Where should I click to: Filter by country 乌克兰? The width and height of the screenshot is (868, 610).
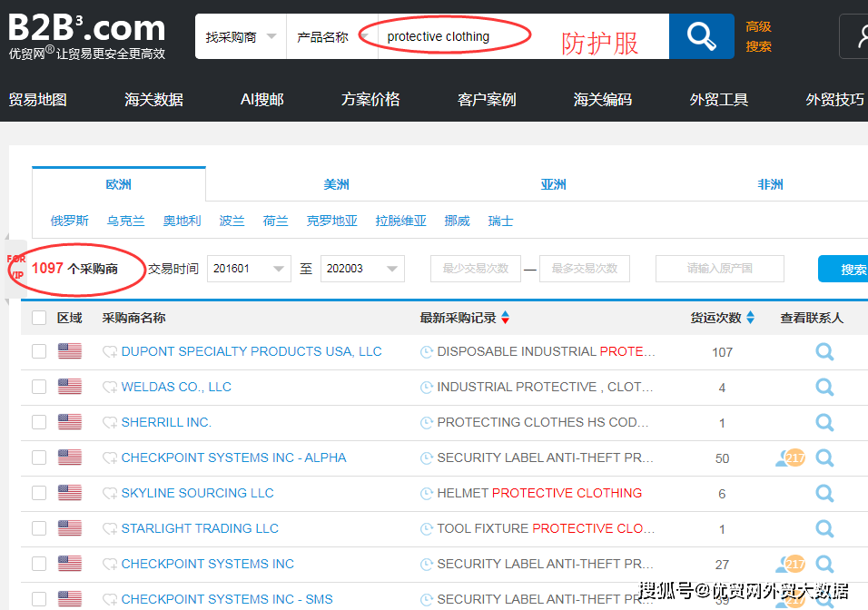pyautogui.click(x=125, y=221)
